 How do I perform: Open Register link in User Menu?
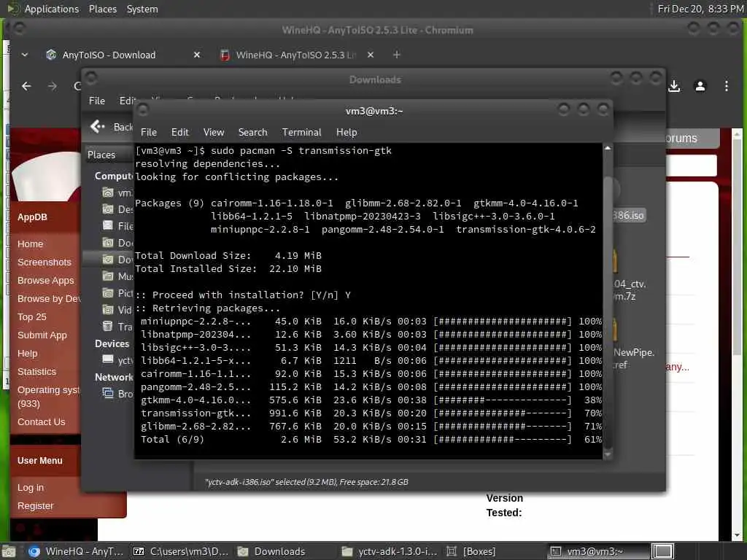click(35, 506)
